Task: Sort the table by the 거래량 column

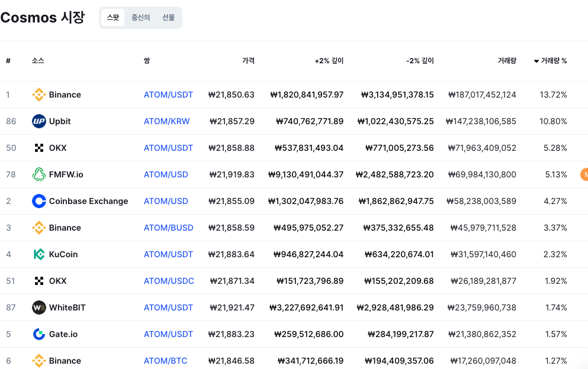Action: click(507, 61)
